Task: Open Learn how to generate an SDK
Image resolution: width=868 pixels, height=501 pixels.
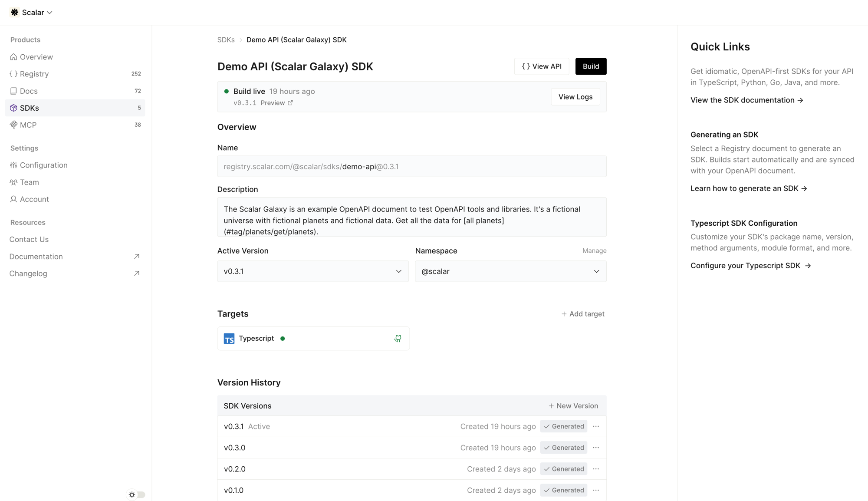Action: 749,188
